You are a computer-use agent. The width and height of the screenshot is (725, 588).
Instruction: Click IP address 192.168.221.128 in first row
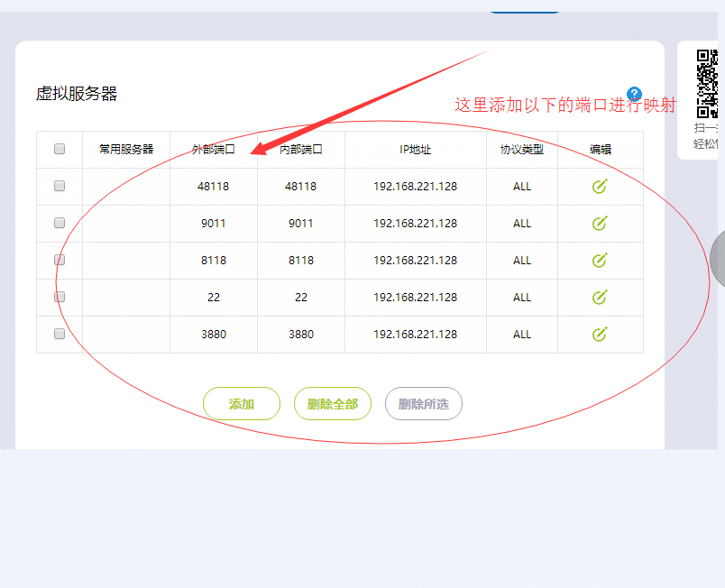click(415, 186)
